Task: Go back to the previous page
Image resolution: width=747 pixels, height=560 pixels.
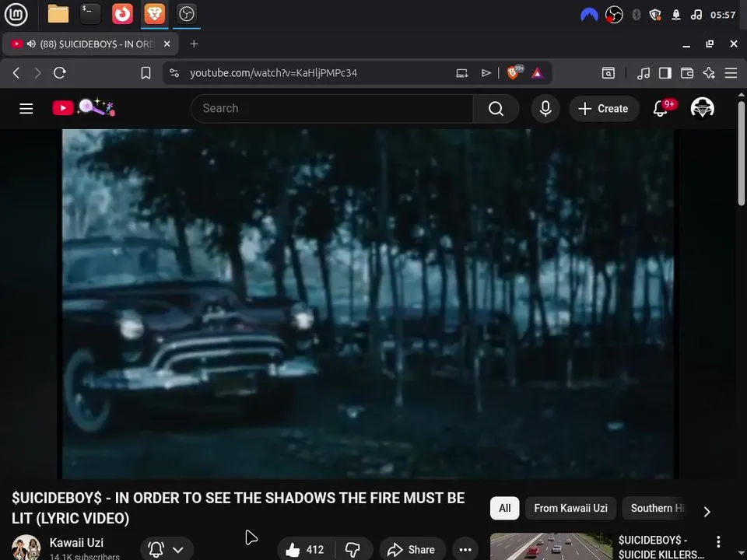Action: (16, 73)
